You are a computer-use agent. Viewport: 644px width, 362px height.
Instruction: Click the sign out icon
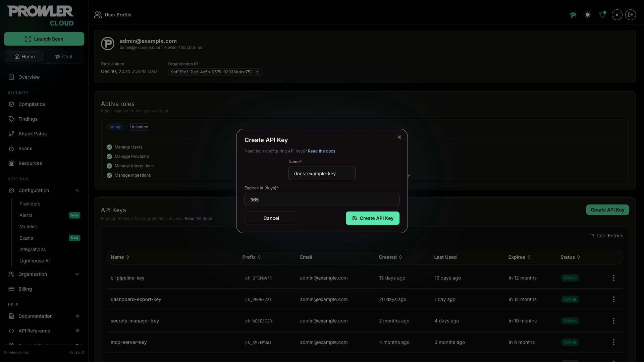point(631,15)
